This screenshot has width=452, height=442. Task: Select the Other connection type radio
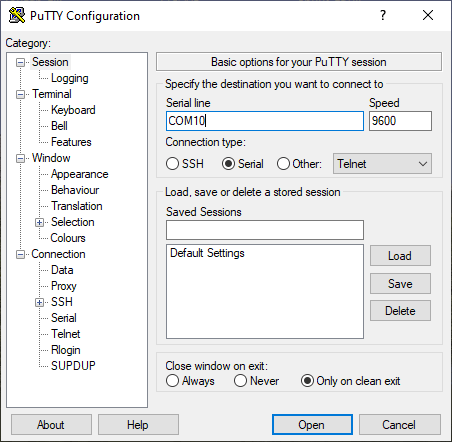(x=283, y=164)
